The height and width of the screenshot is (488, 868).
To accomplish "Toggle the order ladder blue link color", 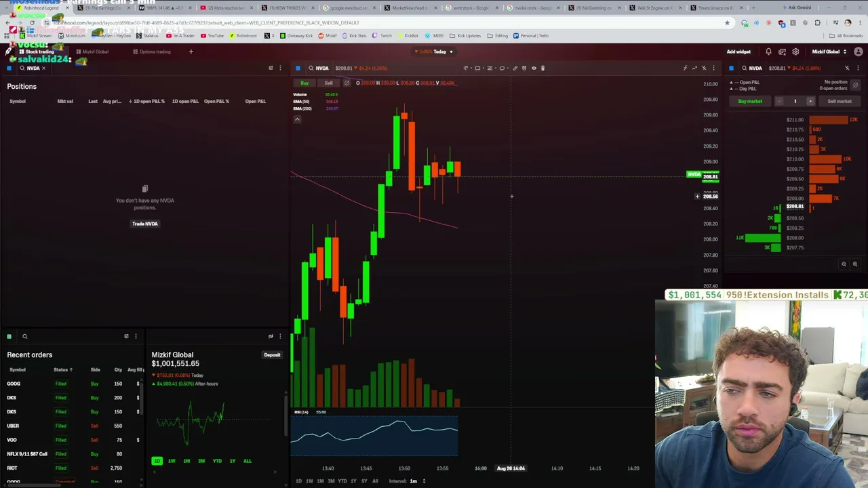I will click(x=731, y=68).
